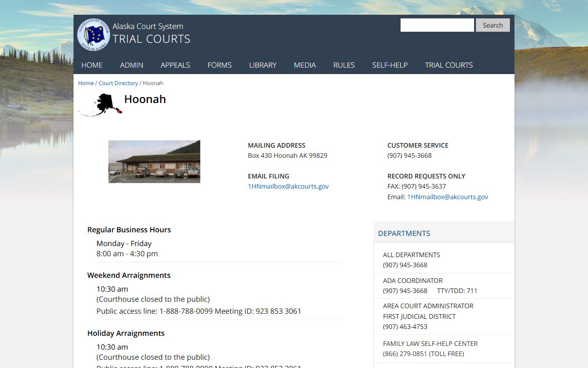Click the DEPARTMENTS sidebar heading
This screenshot has width=588, height=368.
point(404,233)
